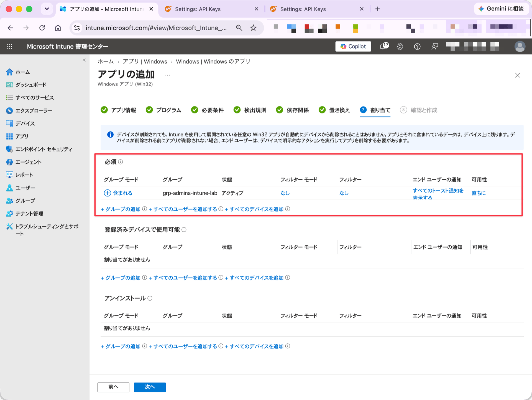
Task: Click the 直ちに availability link
Action: click(x=478, y=193)
